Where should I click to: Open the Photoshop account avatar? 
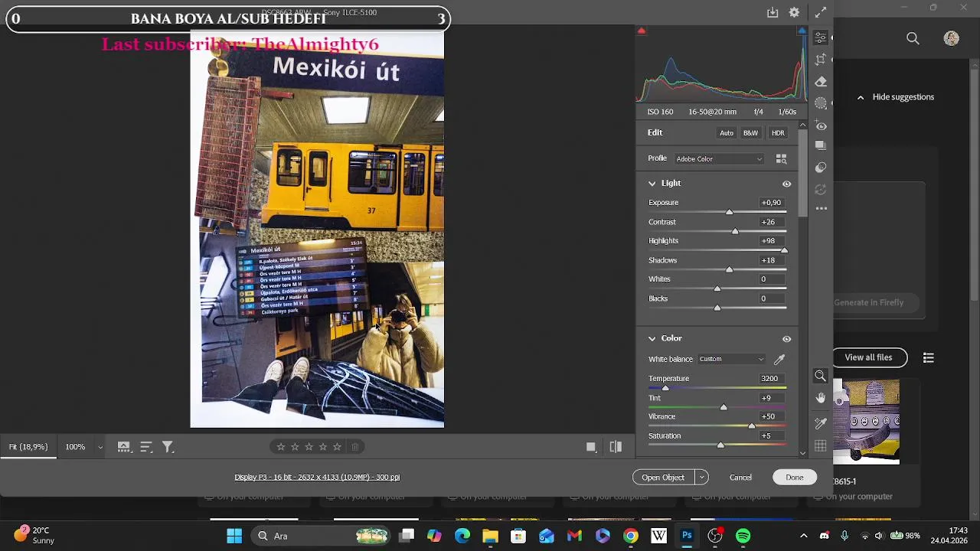(x=952, y=38)
